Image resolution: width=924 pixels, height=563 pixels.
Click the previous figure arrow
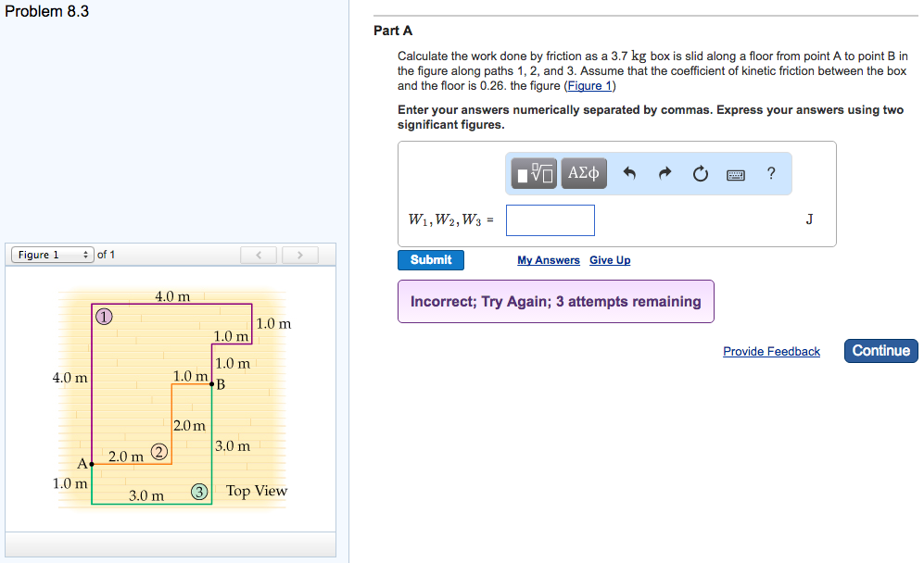click(259, 254)
